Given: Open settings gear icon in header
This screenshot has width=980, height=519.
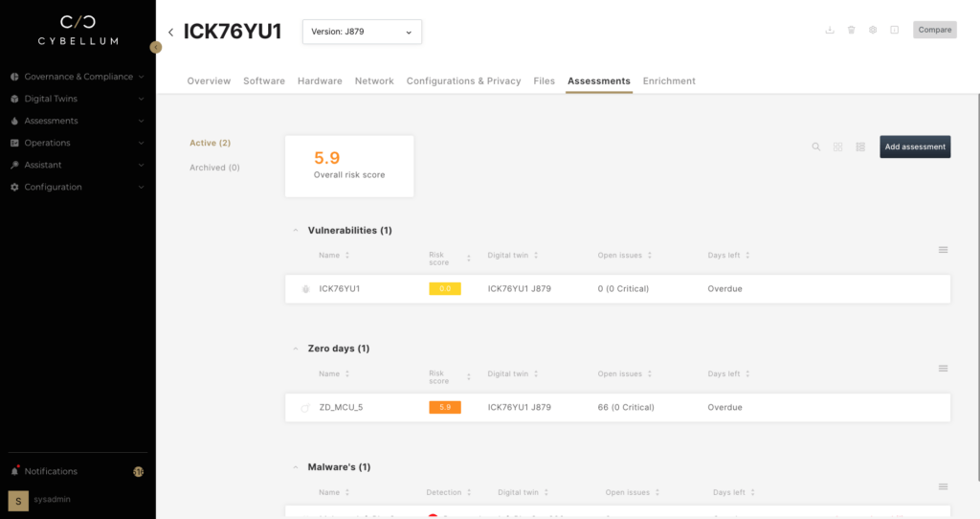Looking at the screenshot, I should pyautogui.click(x=873, y=30).
